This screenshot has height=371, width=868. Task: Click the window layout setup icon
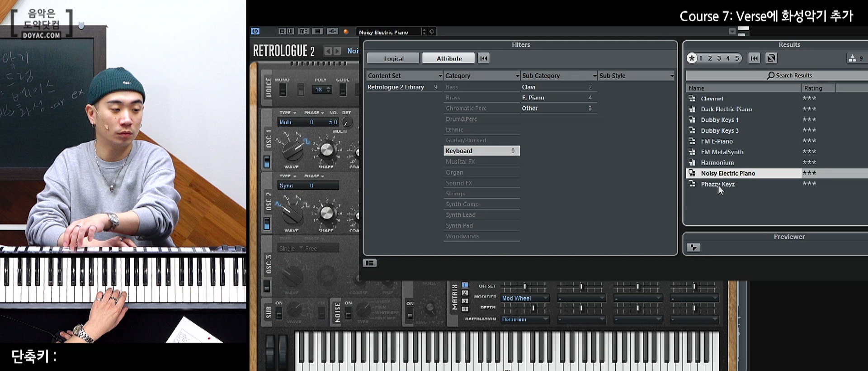[370, 263]
